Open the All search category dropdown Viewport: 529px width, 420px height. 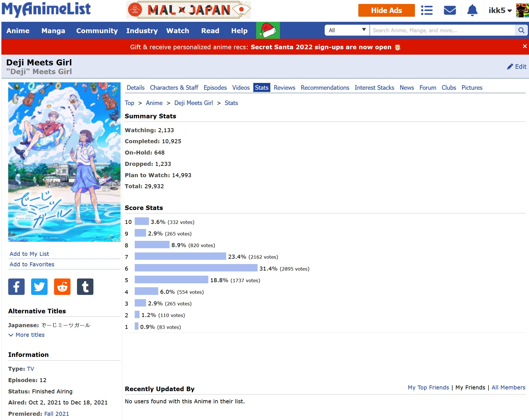tap(347, 30)
